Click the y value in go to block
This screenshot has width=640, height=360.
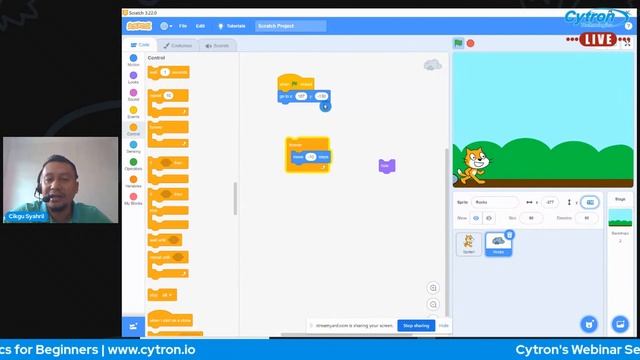point(322,96)
